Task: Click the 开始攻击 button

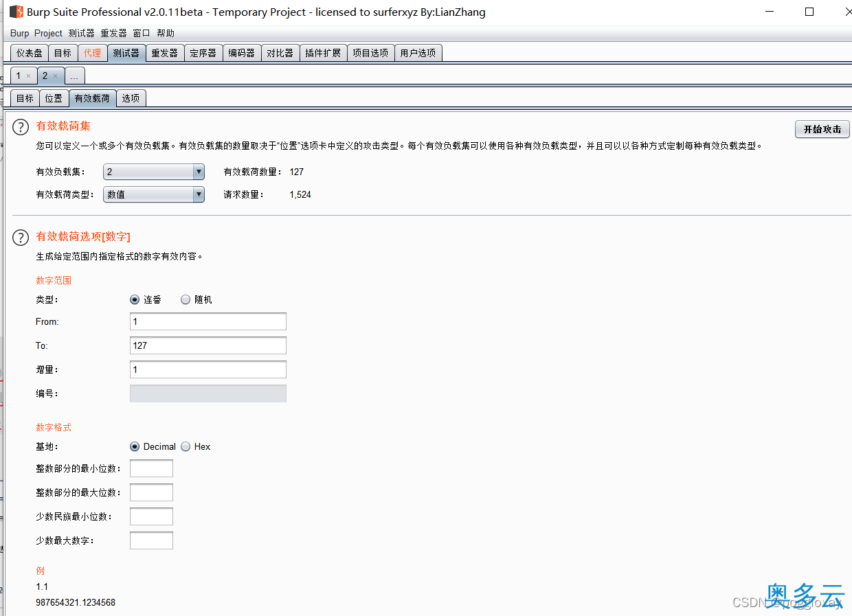Action: coord(822,129)
